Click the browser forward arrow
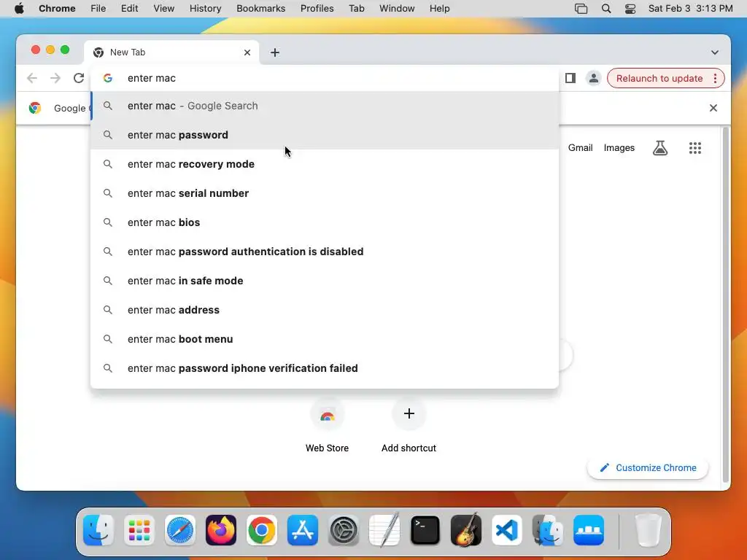 pyautogui.click(x=55, y=78)
